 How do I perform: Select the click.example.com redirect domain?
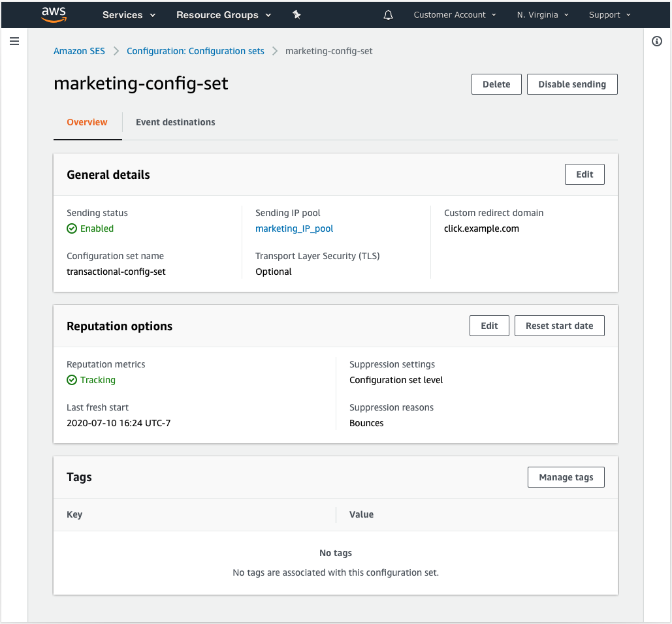tap(481, 228)
